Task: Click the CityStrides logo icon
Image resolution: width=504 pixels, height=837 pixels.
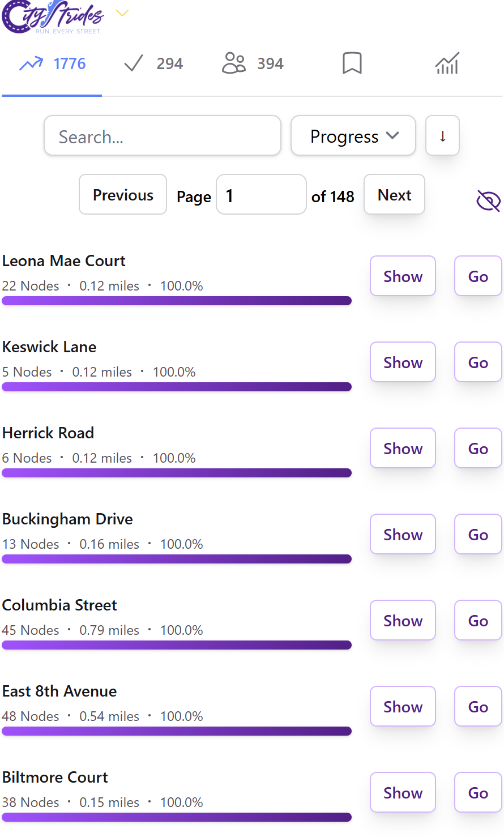Action: (x=52, y=17)
